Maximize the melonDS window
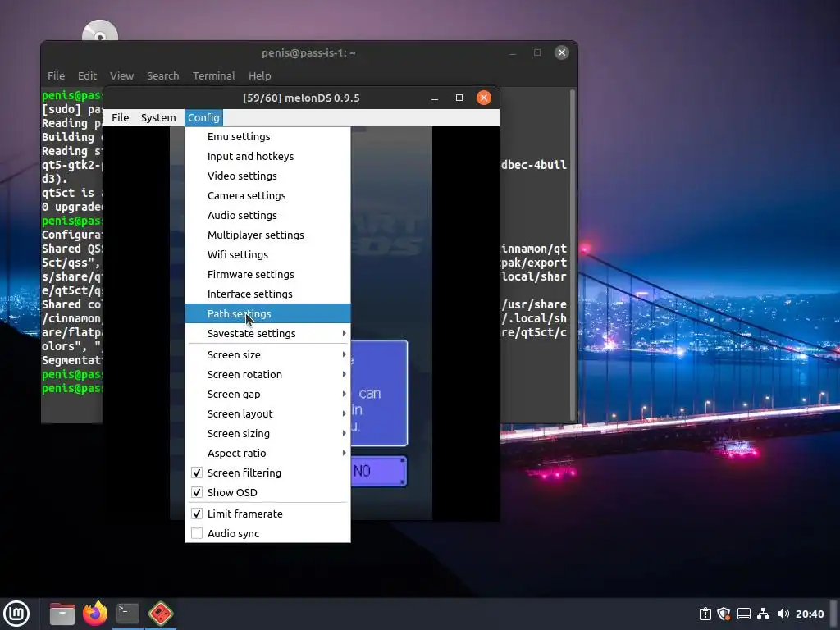840x630 pixels. coord(459,98)
